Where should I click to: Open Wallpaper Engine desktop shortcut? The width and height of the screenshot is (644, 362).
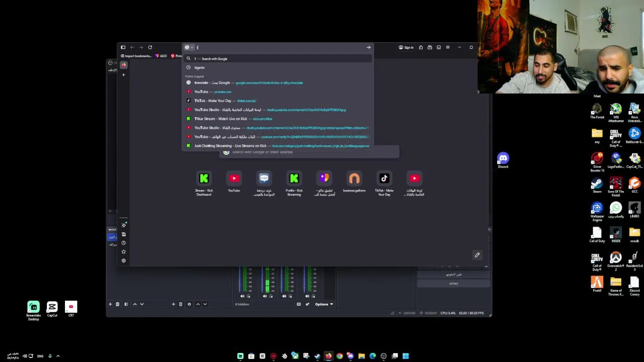point(597,212)
